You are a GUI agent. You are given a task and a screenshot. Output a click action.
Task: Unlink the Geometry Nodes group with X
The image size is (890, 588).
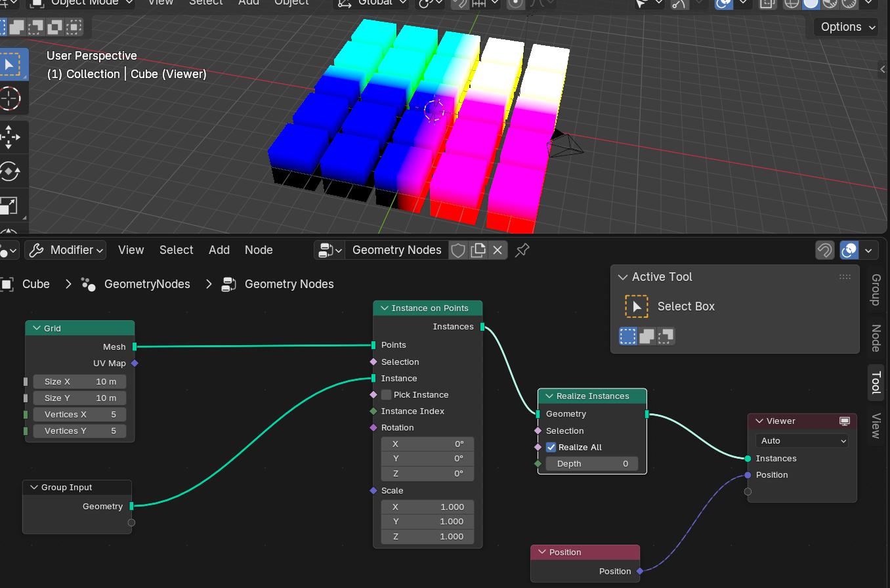(498, 250)
